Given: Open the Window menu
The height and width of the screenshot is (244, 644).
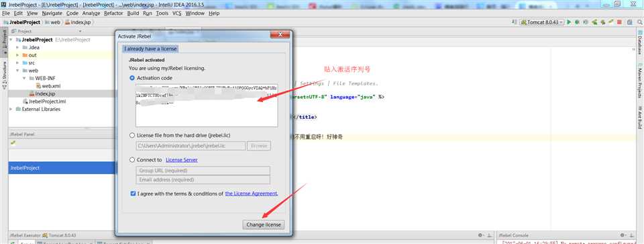Looking at the screenshot, I should 195,13.
